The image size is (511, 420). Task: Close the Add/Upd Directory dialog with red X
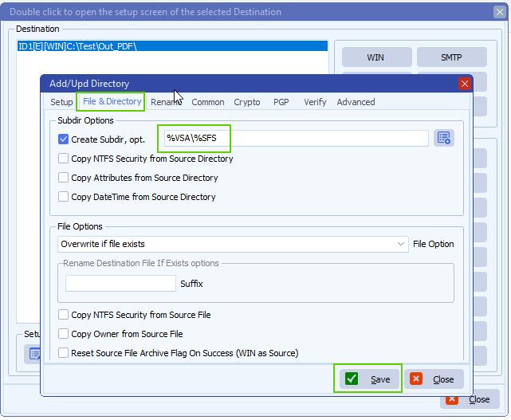(464, 84)
